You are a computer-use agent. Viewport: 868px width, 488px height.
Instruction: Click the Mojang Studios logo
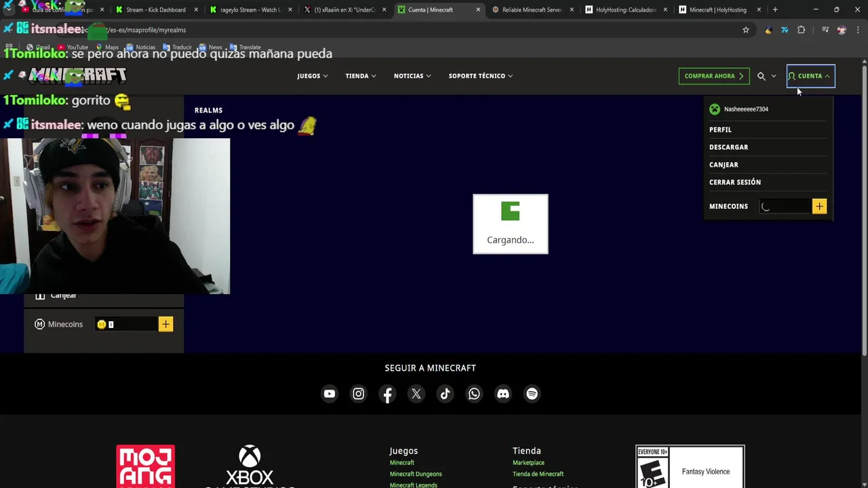click(x=145, y=466)
